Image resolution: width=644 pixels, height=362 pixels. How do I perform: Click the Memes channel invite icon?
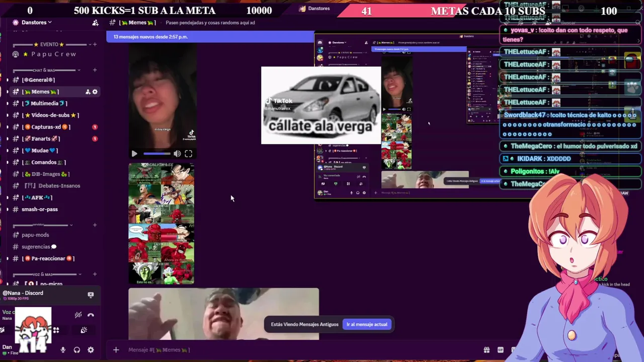pos(88,92)
